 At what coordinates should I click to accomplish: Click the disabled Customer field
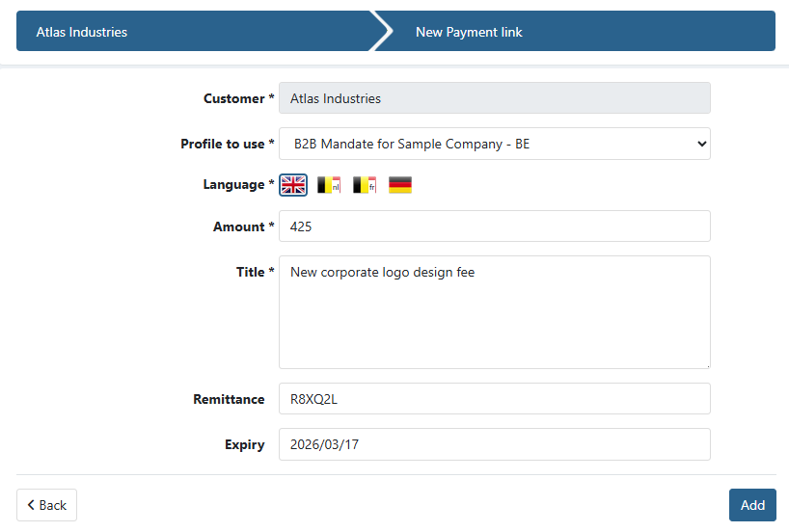(494, 98)
